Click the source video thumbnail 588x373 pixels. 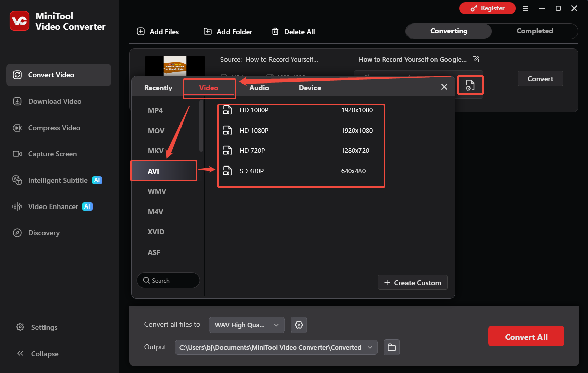175,66
